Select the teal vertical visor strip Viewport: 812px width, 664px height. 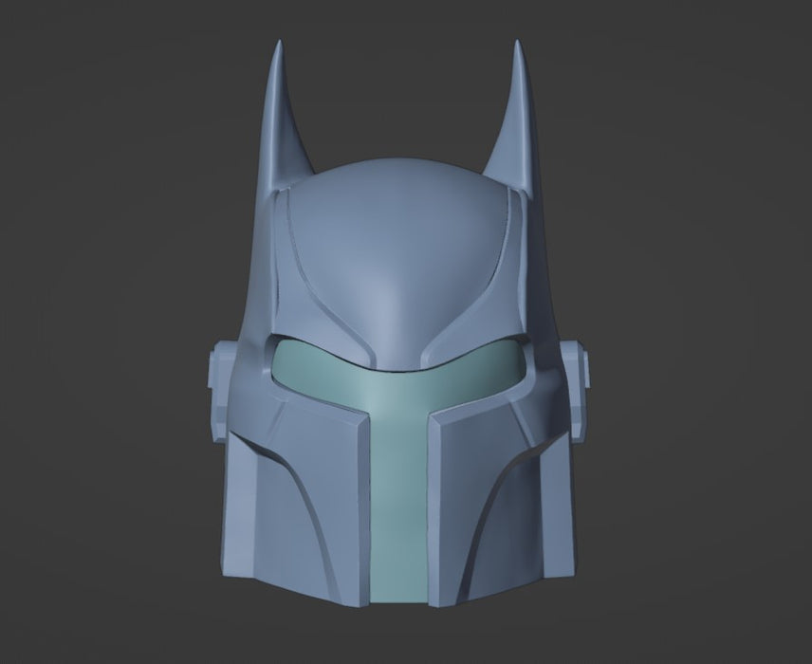pos(397,493)
